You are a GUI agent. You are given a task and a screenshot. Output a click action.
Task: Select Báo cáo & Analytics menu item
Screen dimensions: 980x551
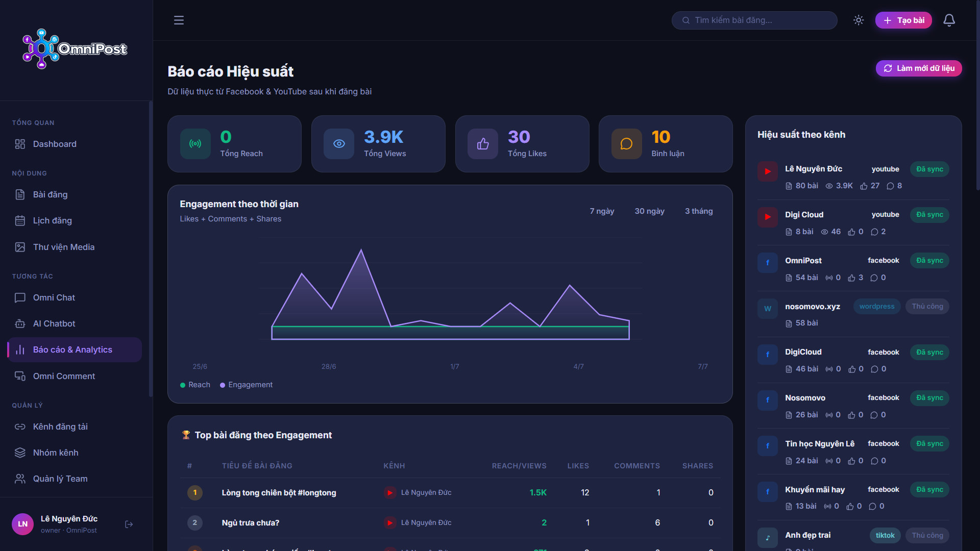[75, 350]
